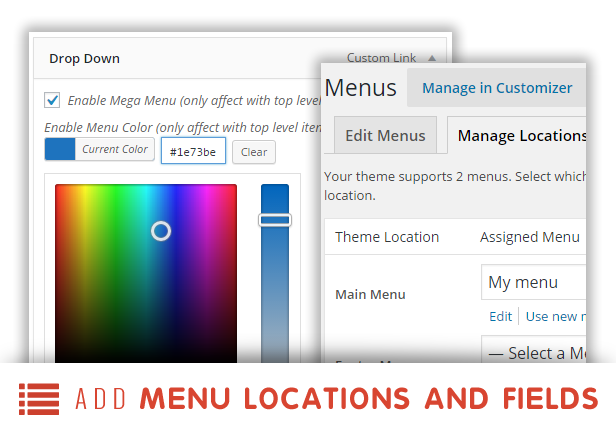Open the My menu dropdown for Main Menu
The width and height of the screenshot is (616, 430).
tap(534, 282)
